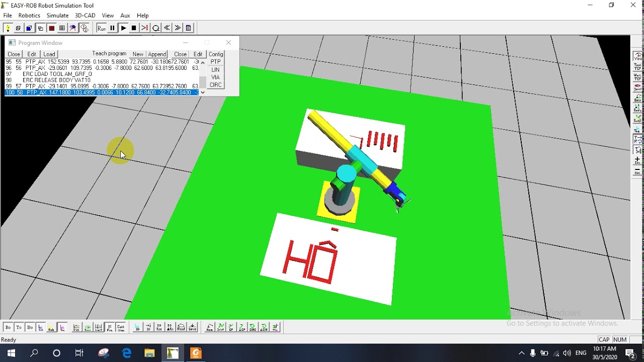Open the Robotics menu
The height and width of the screenshot is (362, 644).
click(x=29, y=16)
